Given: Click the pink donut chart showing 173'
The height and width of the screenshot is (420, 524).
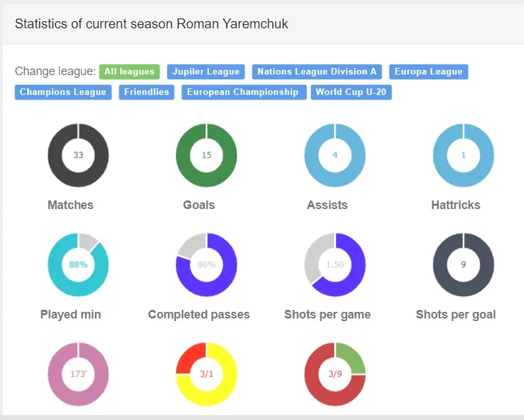Looking at the screenshot, I should (78, 375).
